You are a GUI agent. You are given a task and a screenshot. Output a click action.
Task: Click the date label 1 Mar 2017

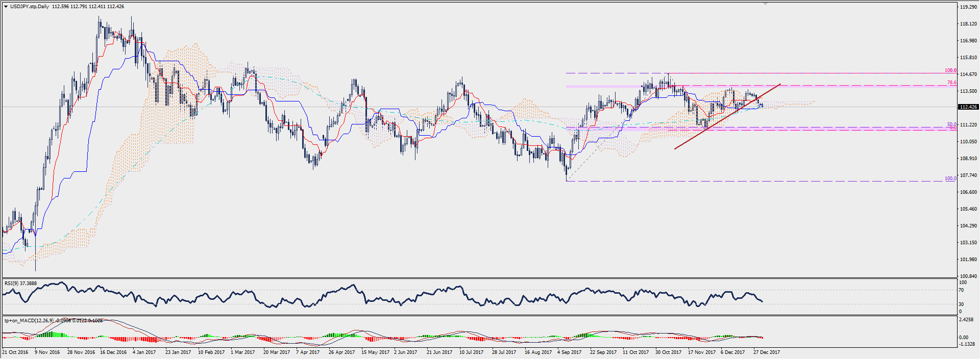(x=242, y=352)
